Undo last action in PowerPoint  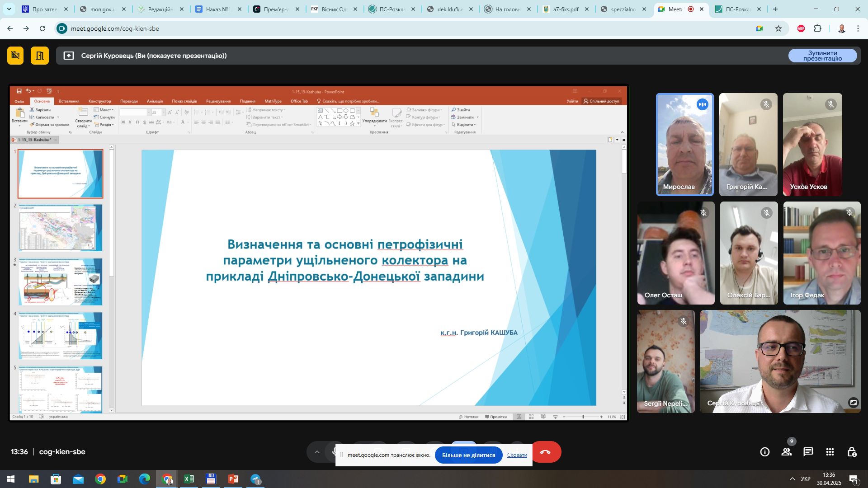(x=28, y=91)
